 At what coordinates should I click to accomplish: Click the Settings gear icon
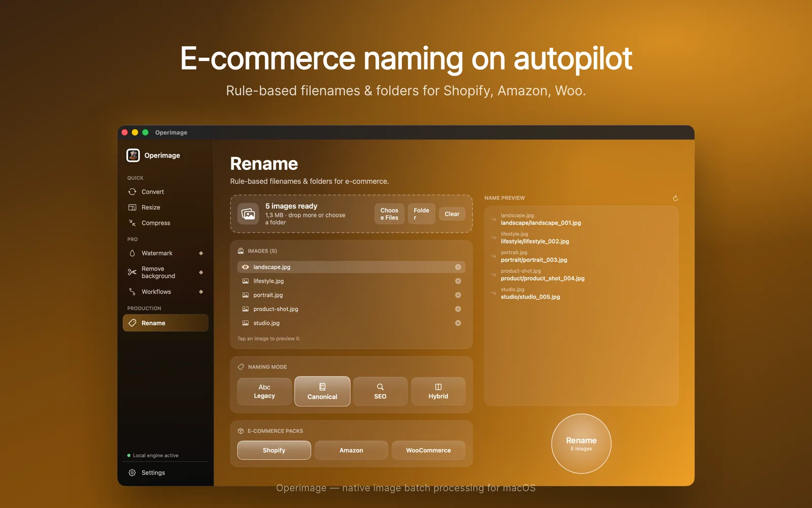(132, 472)
